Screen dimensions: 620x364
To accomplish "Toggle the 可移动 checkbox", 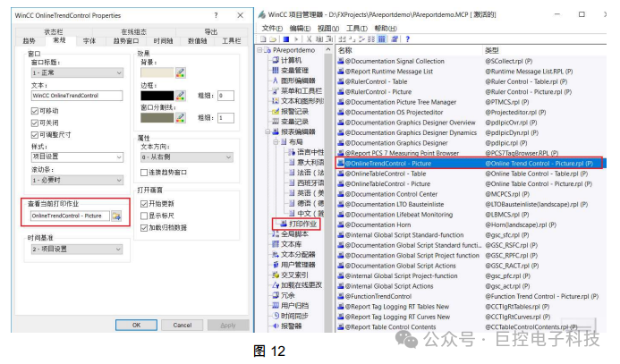I will click(x=34, y=111).
